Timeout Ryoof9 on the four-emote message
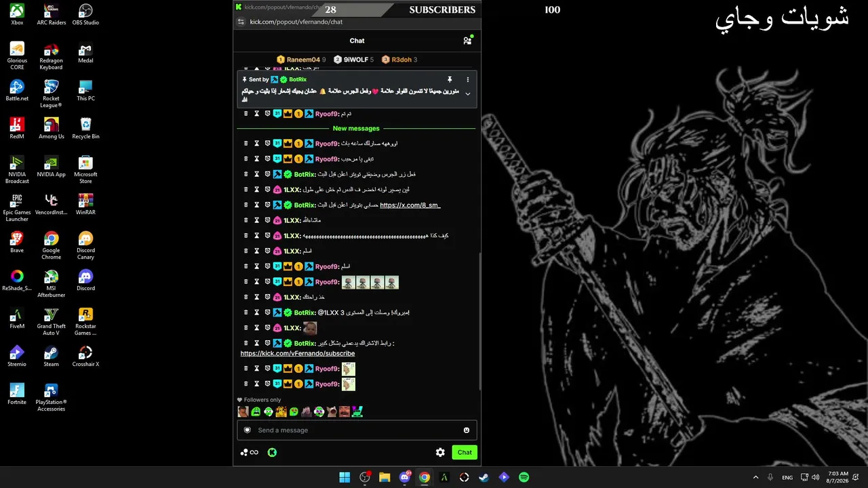Screen dimensions: 868x488 point(257,282)
